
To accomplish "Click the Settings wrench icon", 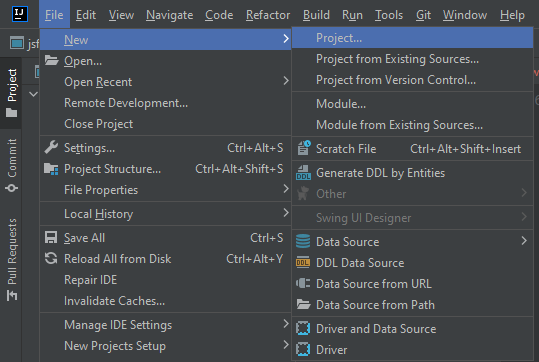I will point(51,147).
